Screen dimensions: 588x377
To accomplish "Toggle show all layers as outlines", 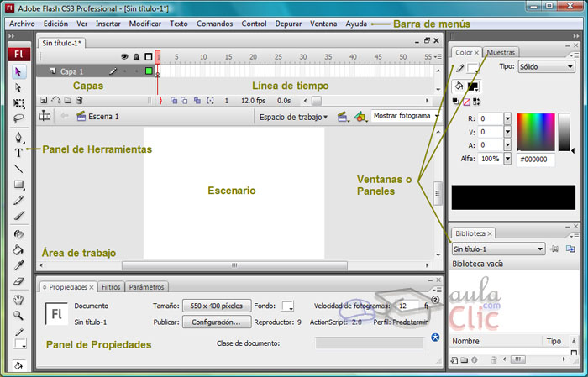I will [x=149, y=57].
